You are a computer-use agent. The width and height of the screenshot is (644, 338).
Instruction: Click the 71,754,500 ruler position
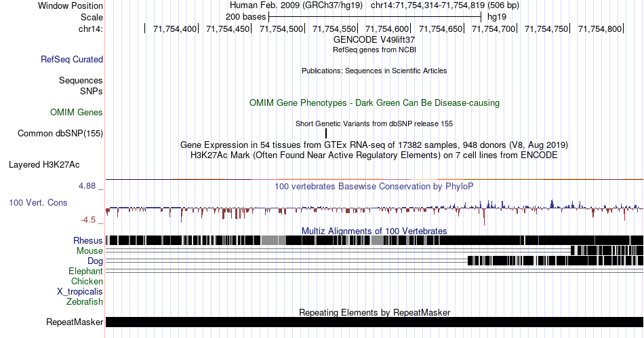click(x=281, y=29)
